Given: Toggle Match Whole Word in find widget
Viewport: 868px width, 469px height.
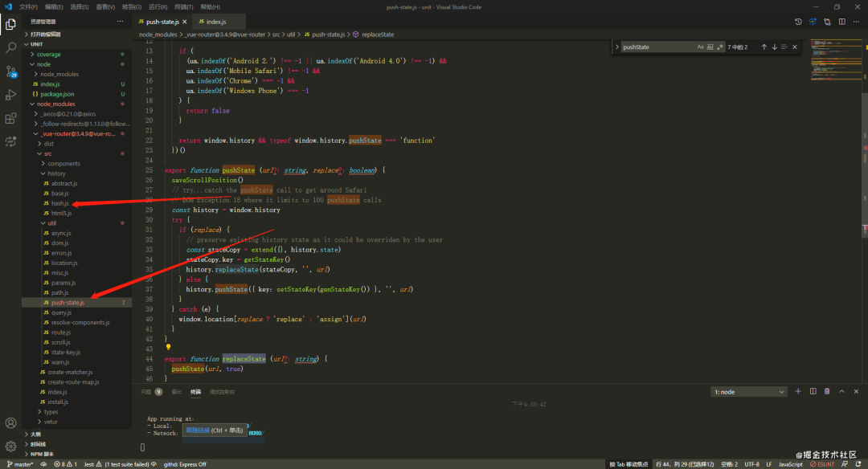Looking at the screenshot, I should click(x=710, y=47).
